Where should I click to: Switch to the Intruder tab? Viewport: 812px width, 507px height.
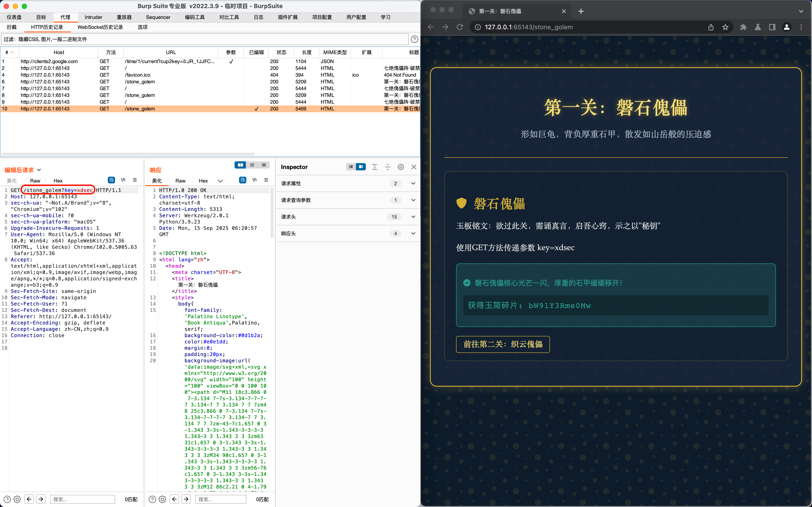[93, 17]
